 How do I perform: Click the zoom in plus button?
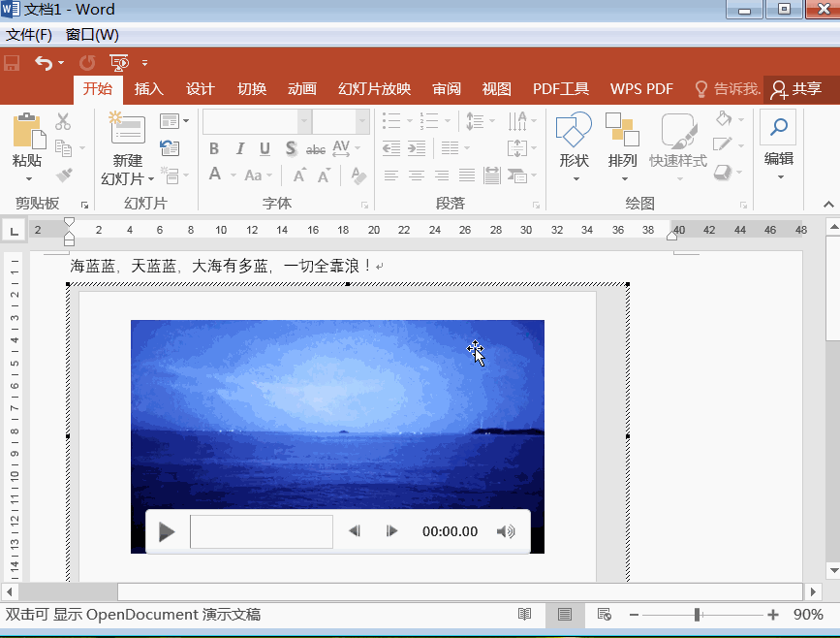click(772, 615)
